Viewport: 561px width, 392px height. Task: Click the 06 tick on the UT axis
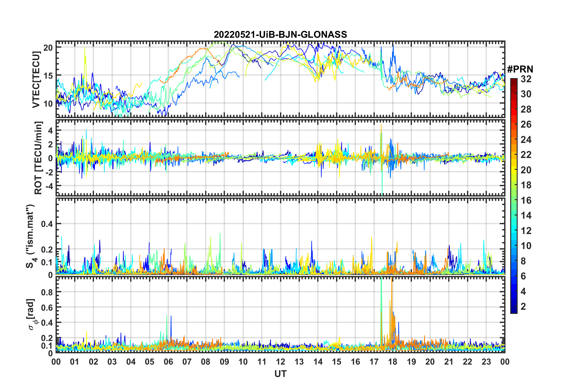pyautogui.click(x=168, y=362)
